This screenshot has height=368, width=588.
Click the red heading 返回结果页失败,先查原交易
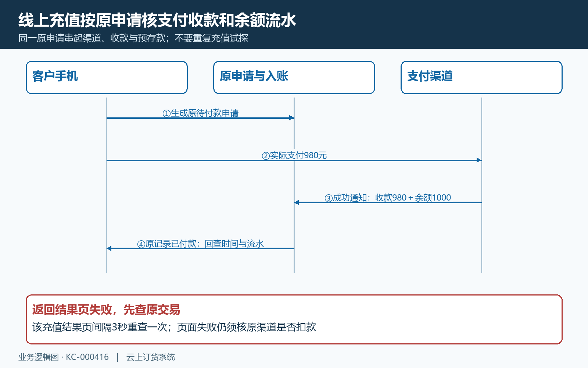coord(106,309)
